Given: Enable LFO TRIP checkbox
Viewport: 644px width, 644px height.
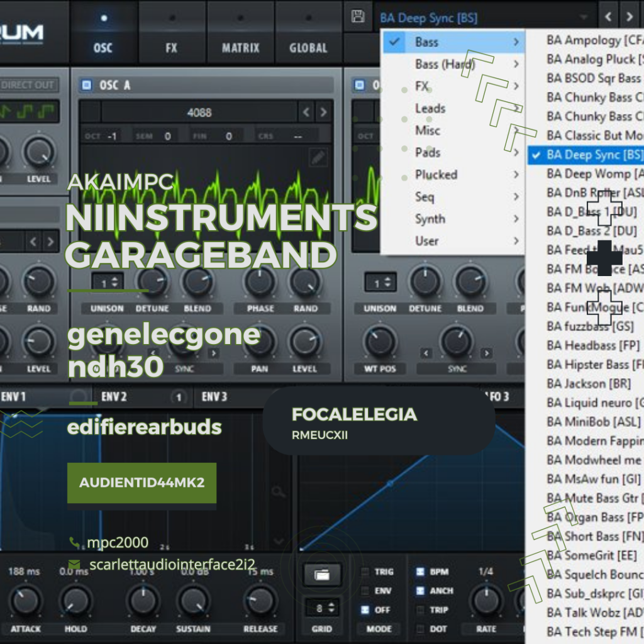Looking at the screenshot, I should pos(420,610).
